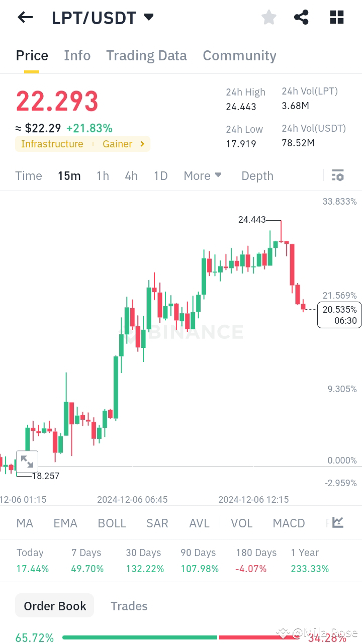Enable the MA indicator on the chart

(24, 523)
